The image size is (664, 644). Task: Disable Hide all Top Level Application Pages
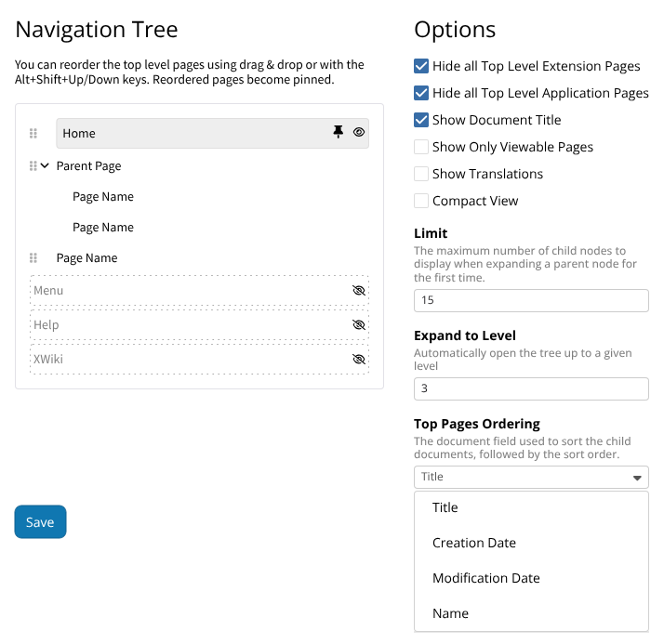pos(421,93)
